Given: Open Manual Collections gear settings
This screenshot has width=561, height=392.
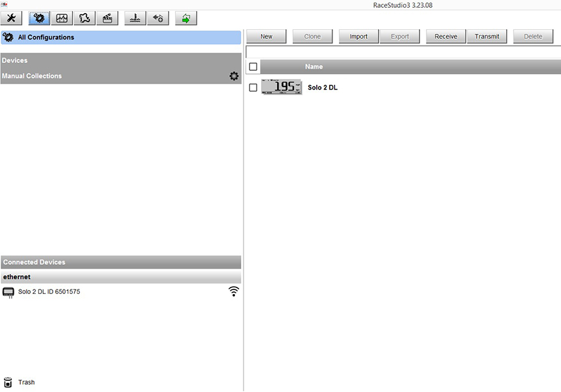Looking at the screenshot, I should [234, 76].
